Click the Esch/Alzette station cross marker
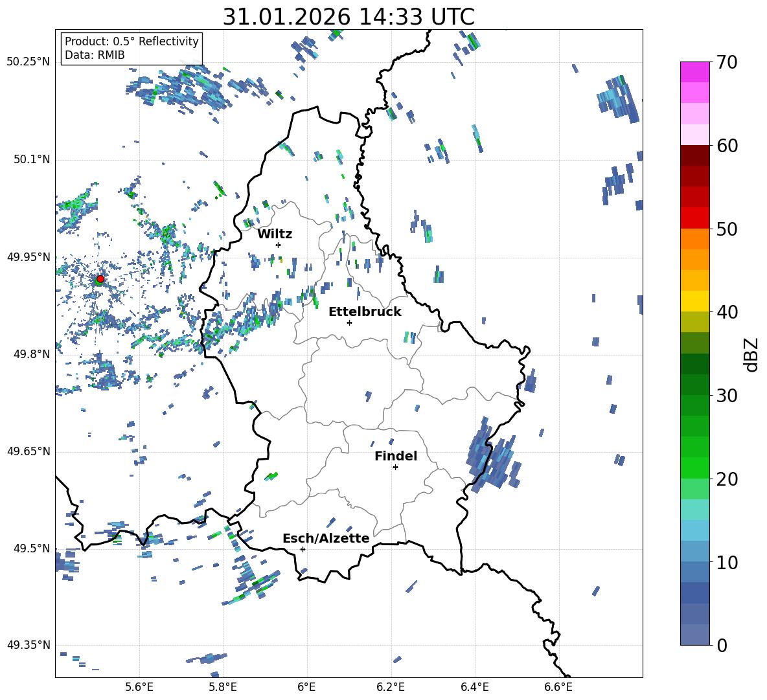 coord(303,549)
